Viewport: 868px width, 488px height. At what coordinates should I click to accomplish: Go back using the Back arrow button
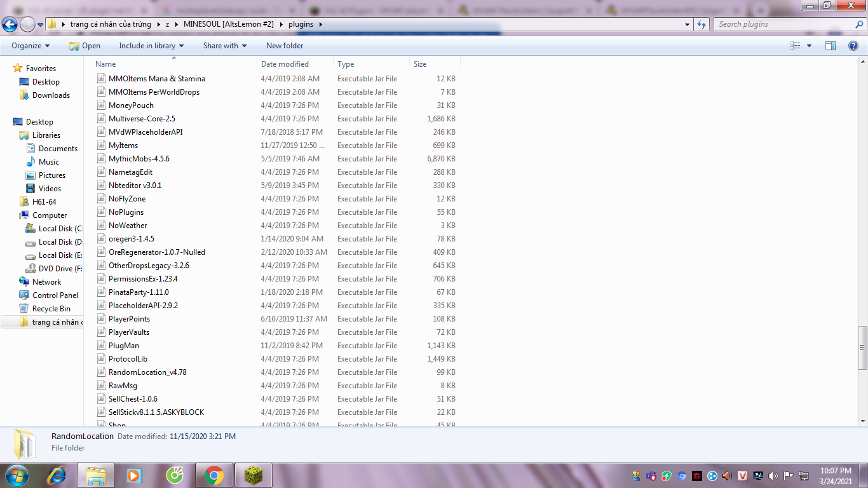(x=10, y=24)
